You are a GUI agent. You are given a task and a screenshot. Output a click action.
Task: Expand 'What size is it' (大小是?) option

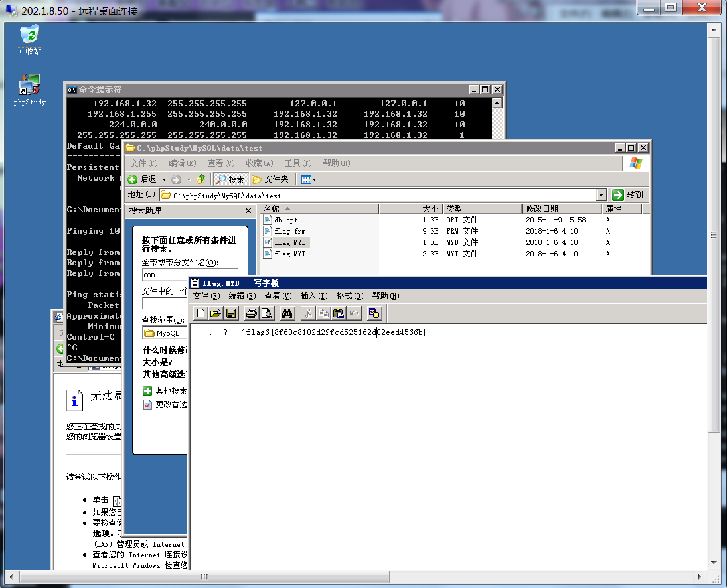tap(157, 362)
